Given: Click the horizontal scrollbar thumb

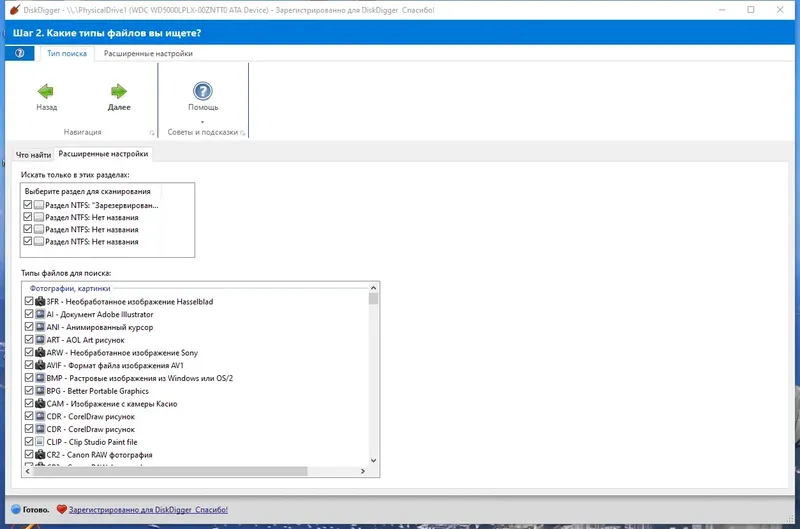Looking at the screenshot, I should coord(170,471).
